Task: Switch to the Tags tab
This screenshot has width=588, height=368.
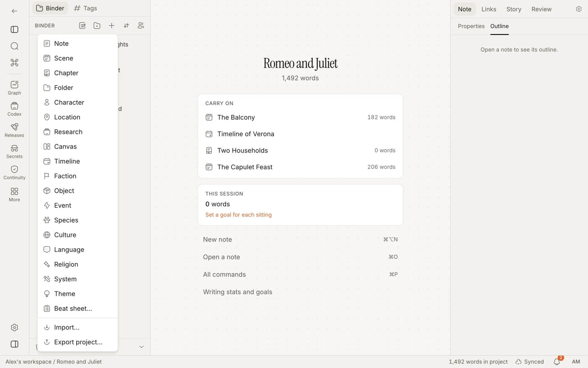Action: pos(85,8)
